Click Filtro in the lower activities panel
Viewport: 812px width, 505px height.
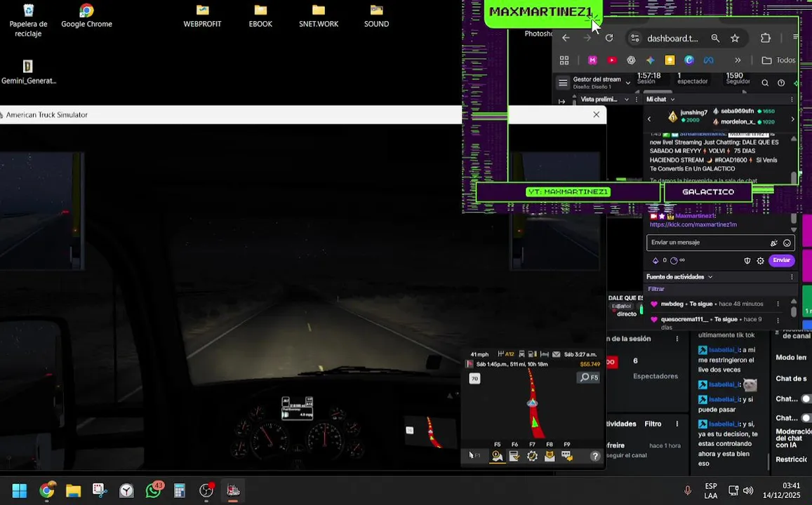[x=653, y=424]
